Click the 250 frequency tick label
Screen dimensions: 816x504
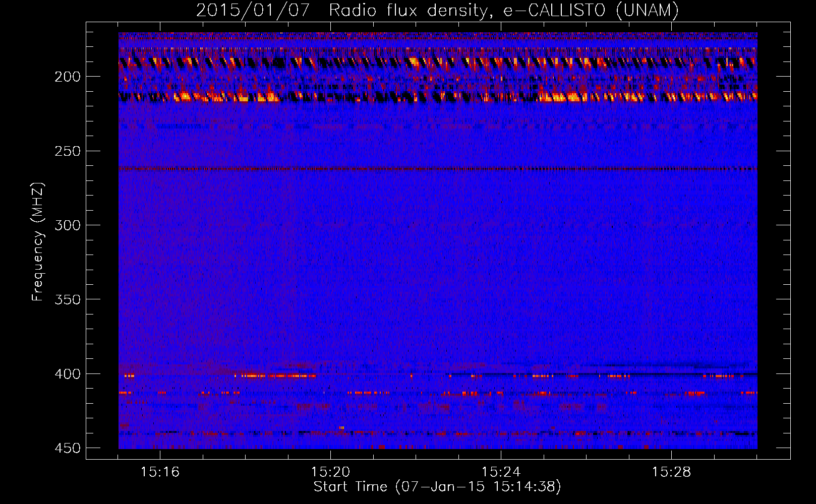click(68, 151)
